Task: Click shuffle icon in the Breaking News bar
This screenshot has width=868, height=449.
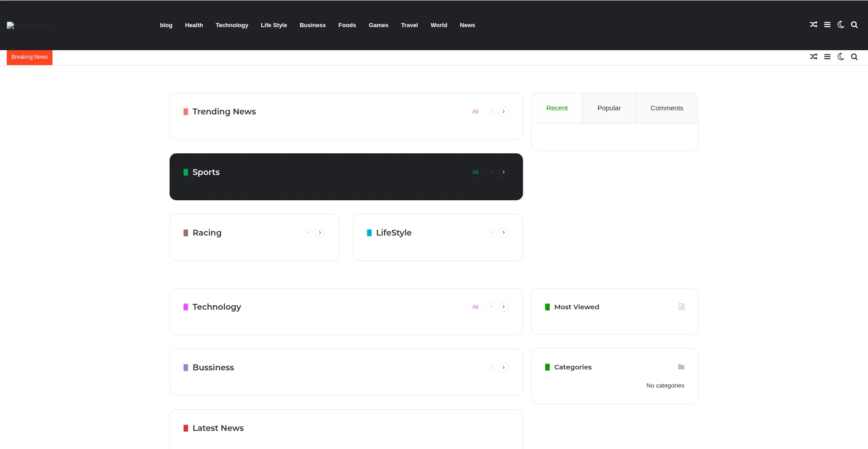Action: click(813, 57)
